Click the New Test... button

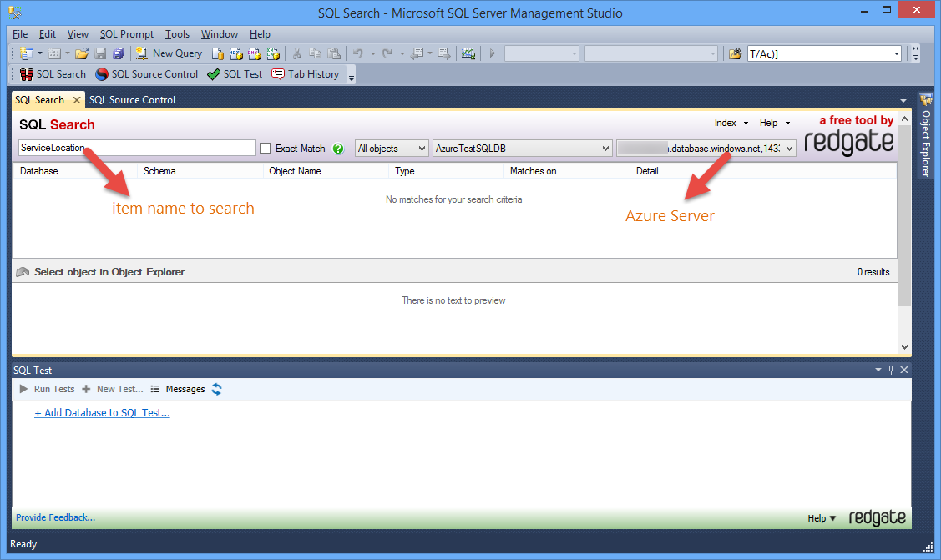point(112,389)
